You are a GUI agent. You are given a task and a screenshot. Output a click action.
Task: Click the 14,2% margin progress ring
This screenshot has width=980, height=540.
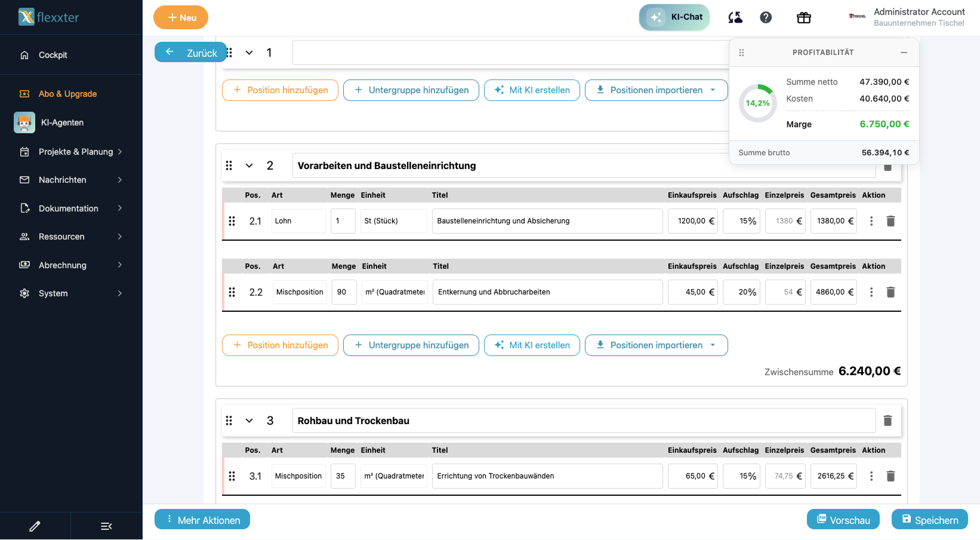coord(758,103)
